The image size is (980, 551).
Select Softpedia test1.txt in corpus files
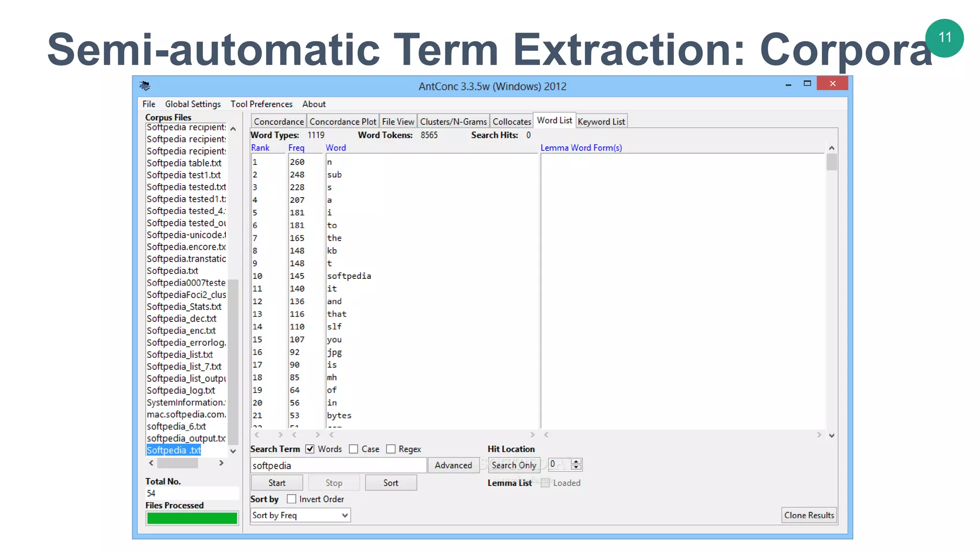click(x=184, y=175)
